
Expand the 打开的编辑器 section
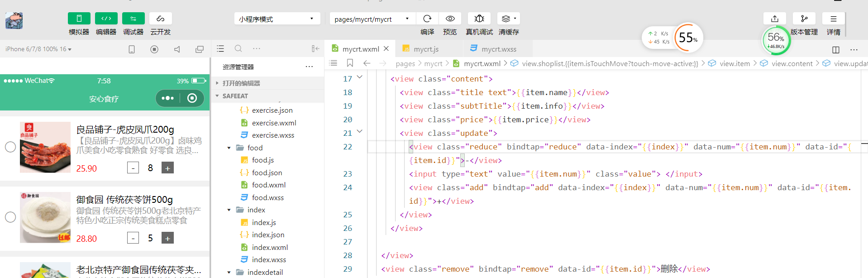pyautogui.click(x=268, y=83)
